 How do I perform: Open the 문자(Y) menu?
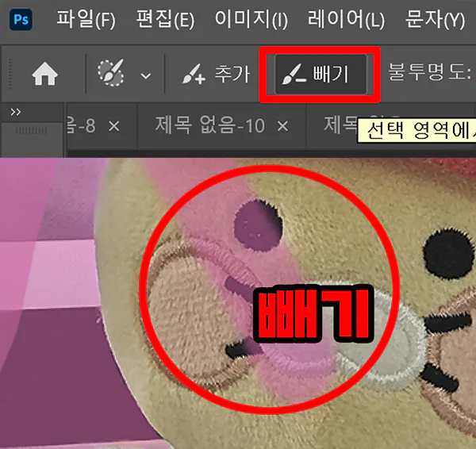tap(435, 19)
